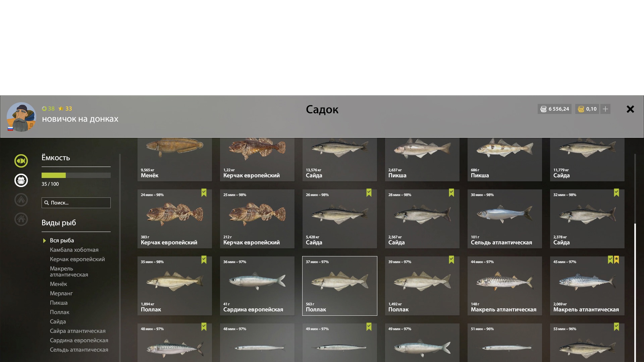Select Вся рыба filter arrow
Viewport: 644px width, 362px height.
pos(45,241)
